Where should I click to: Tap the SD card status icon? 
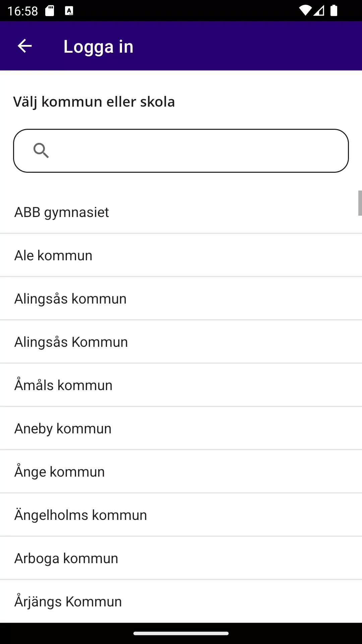[x=50, y=11]
